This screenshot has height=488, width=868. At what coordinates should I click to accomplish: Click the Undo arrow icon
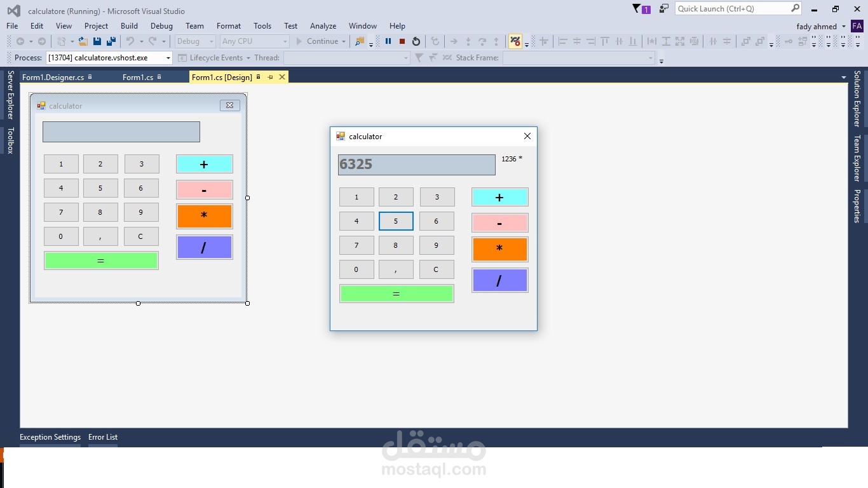click(x=130, y=41)
